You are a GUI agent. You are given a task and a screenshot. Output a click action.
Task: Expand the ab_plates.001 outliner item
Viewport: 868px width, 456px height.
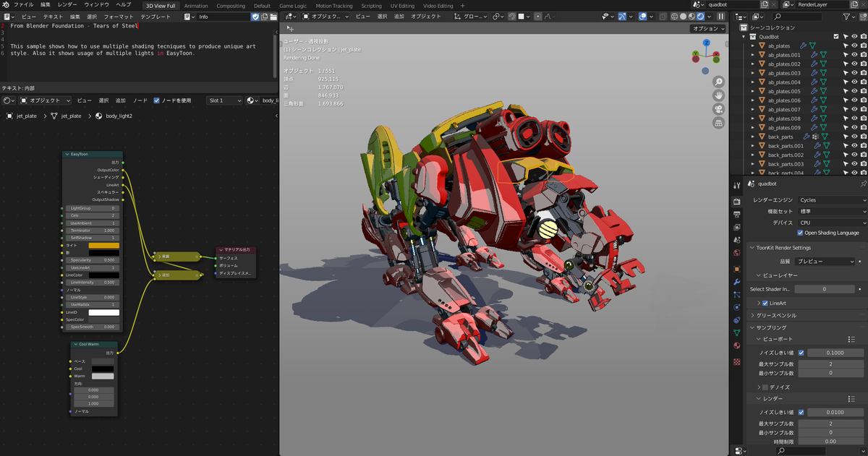point(752,55)
